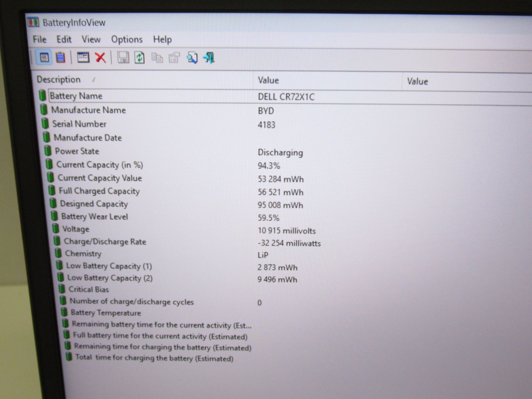The height and width of the screenshot is (399, 532).
Task: Click the 59.5% wear level value
Action: coord(268,218)
